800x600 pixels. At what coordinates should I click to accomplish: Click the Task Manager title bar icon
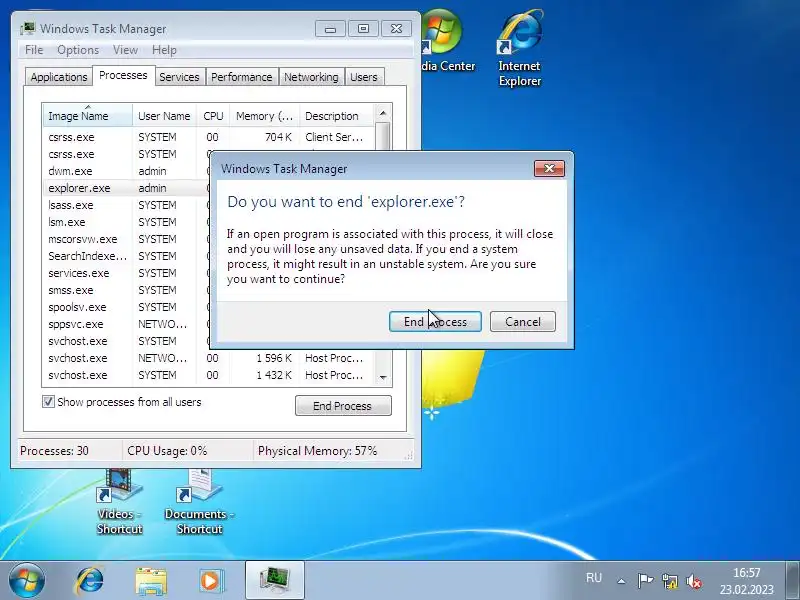coord(28,29)
